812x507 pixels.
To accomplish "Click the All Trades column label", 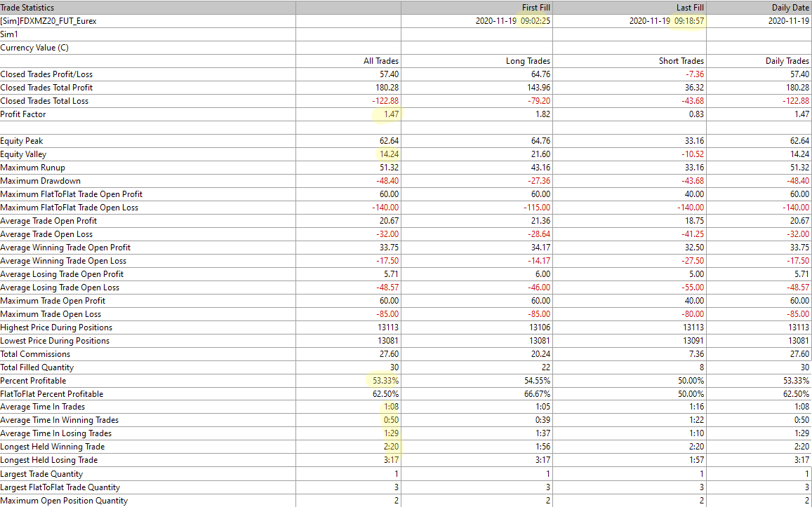I will pos(381,61).
